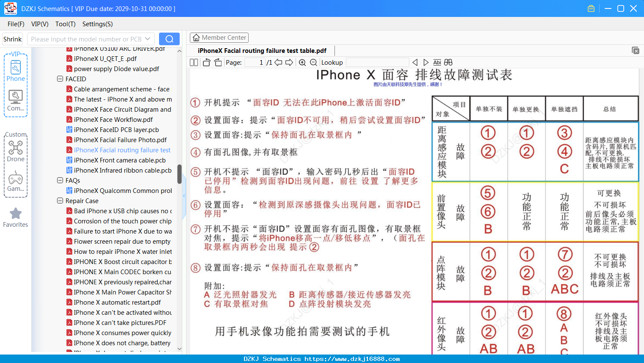Open the Drone category
Screen dimensions: 644x363
pyautogui.click(x=16, y=151)
